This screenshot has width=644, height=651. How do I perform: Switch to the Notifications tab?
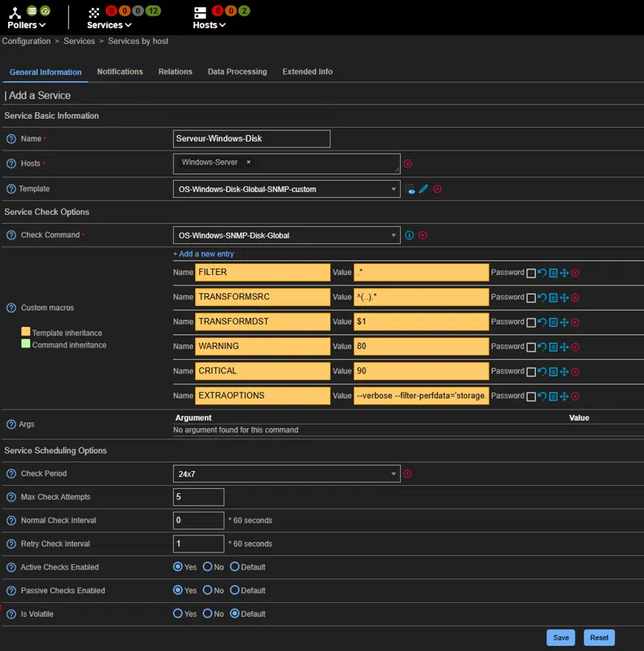point(120,72)
